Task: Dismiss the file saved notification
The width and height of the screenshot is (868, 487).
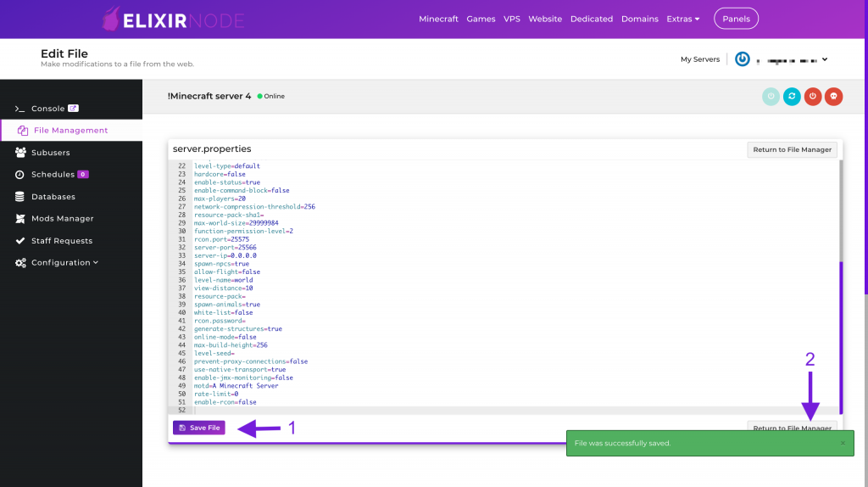Action: 843,443
